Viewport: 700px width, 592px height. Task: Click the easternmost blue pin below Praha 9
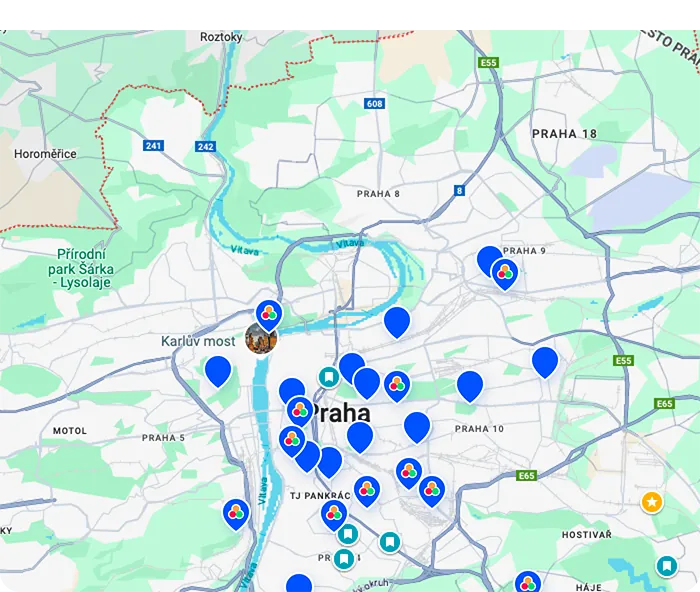click(545, 361)
